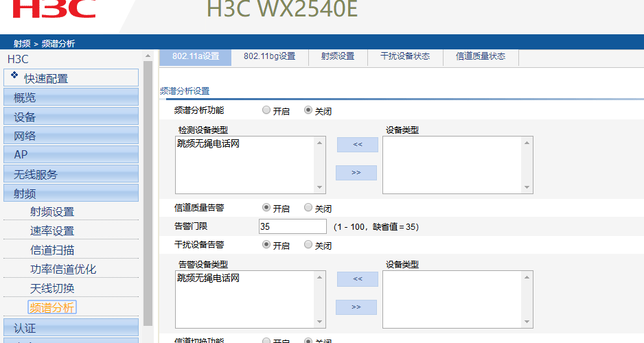Select 关闭 for 频谱分析功能
Screen dimensions: 644x343
pyautogui.click(x=308, y=110)
